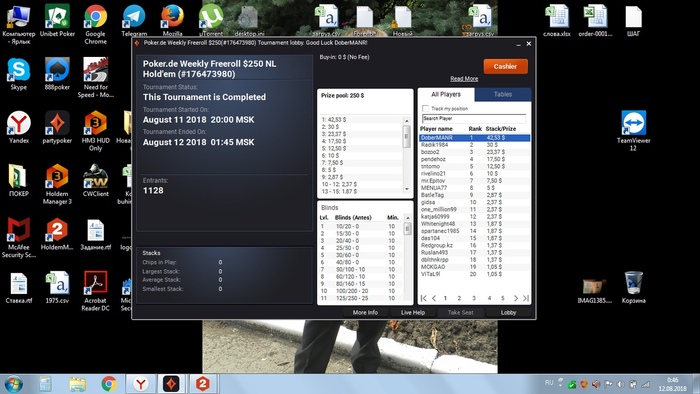Open the Recycle Bin icon
700x394 pixels.
click(x=633, y=287)
